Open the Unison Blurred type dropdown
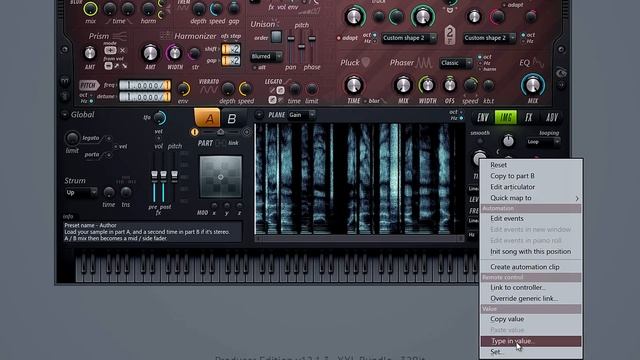Image resolution: width=640 pixels, height=360 pixels. tap(266, 56)
